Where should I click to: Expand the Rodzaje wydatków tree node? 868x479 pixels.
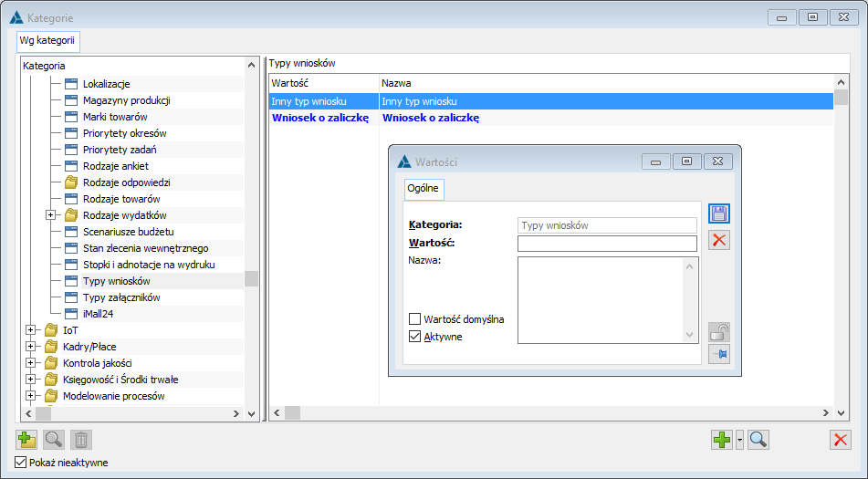(x=50, y=215)
